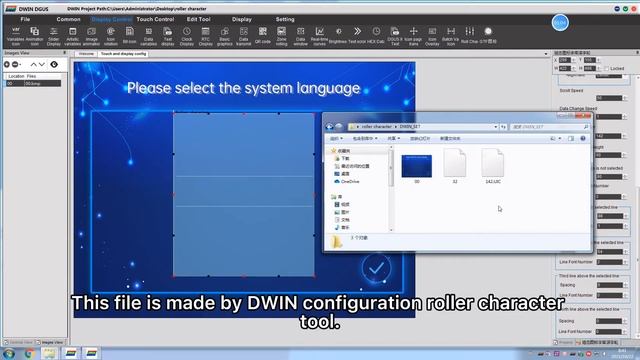This screenshot has width=640, height=360.
Task: Select the GTF icon tool in toolbar
Action: click(x=488, y=35)
